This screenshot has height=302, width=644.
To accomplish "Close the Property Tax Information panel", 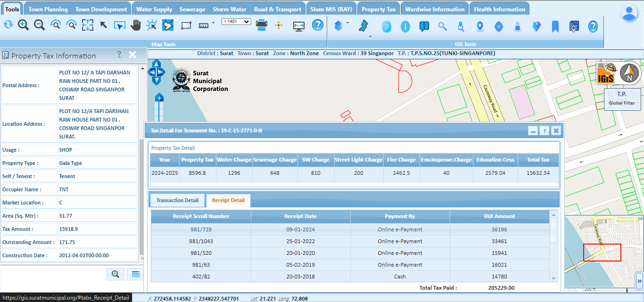I will pyautogui.click(x=132, y=55).
